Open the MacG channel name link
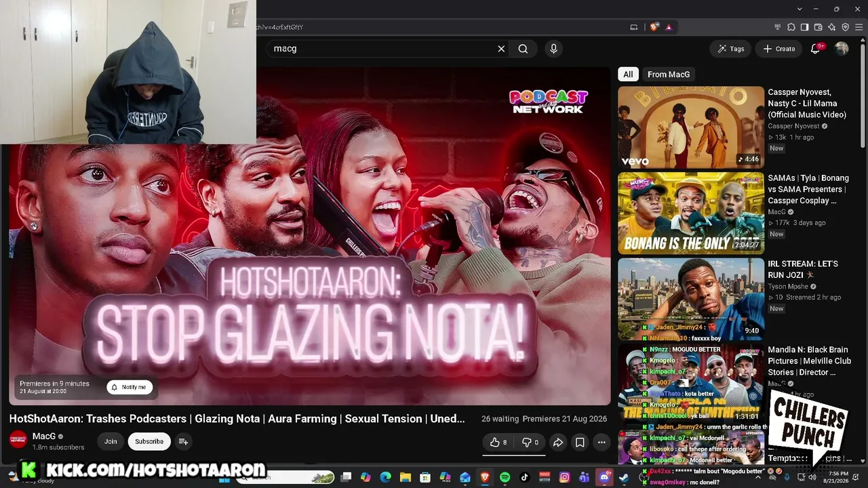 point(44,436)
